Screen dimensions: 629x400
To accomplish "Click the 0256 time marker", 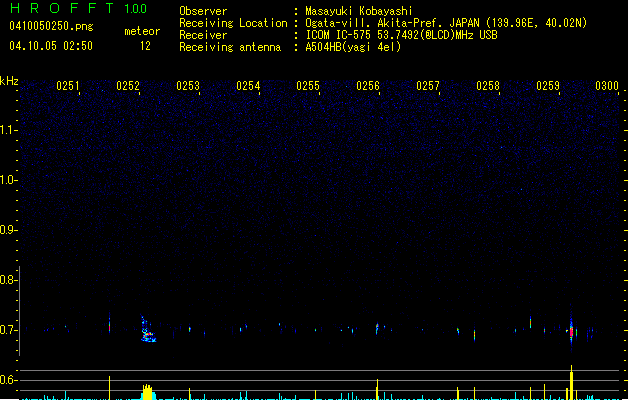I will pyautogui.click(x=368, y=86).
